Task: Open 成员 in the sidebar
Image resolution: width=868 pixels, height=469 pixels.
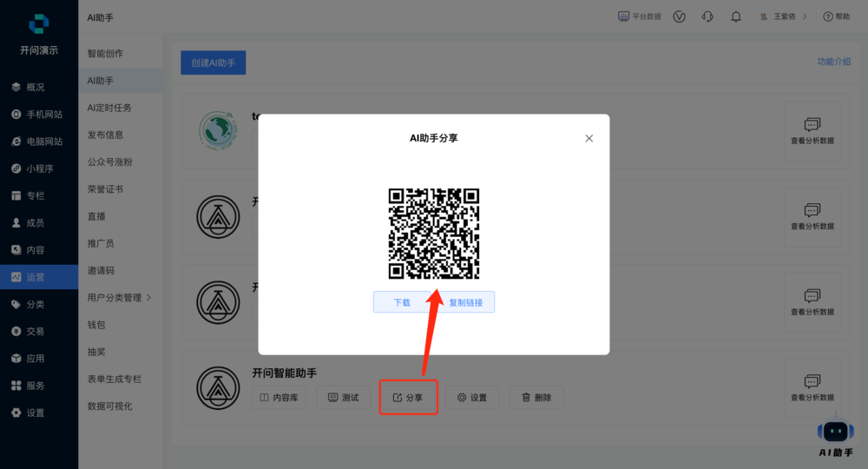Action: (39, 222)
